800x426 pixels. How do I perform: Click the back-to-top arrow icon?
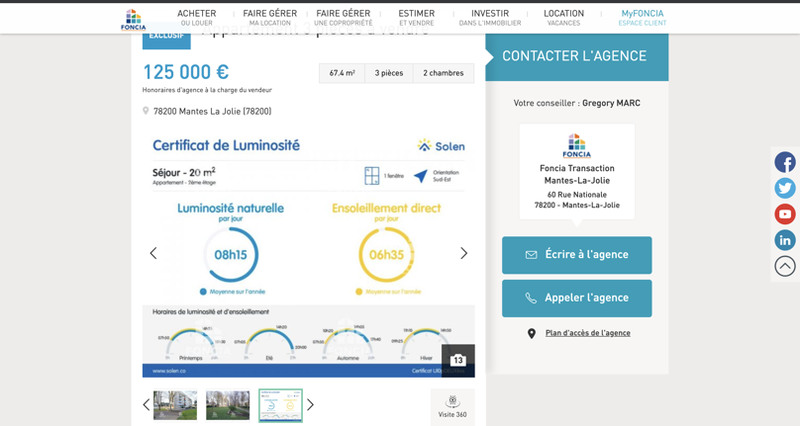(x=785, y=266)
